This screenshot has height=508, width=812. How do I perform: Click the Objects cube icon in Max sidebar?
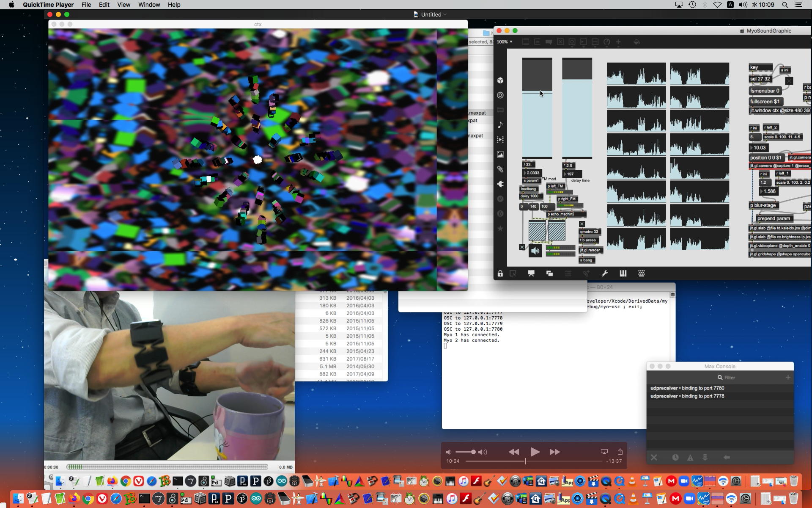tap(500, 80)
